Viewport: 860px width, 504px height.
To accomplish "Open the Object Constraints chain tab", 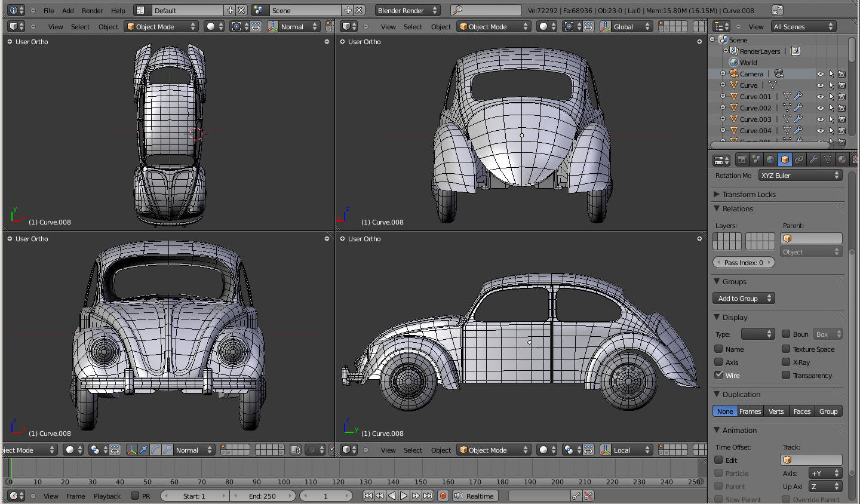I will coord(799,159).
